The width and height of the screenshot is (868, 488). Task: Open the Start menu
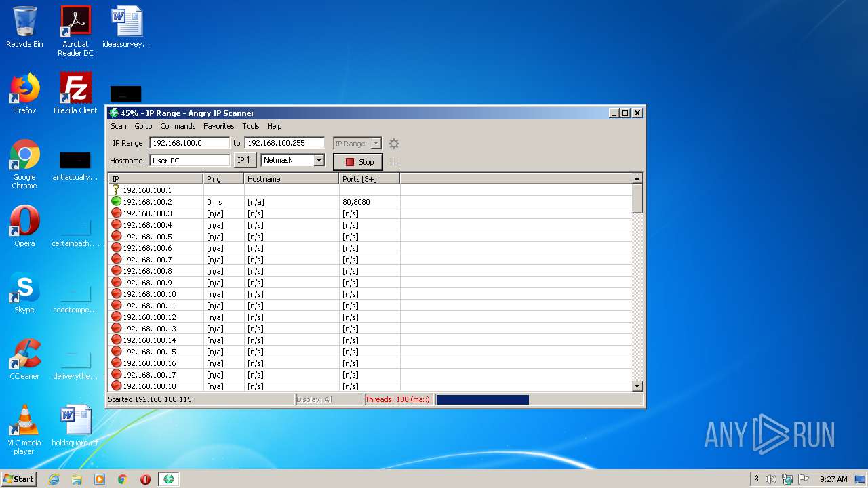tap(18, 479)
